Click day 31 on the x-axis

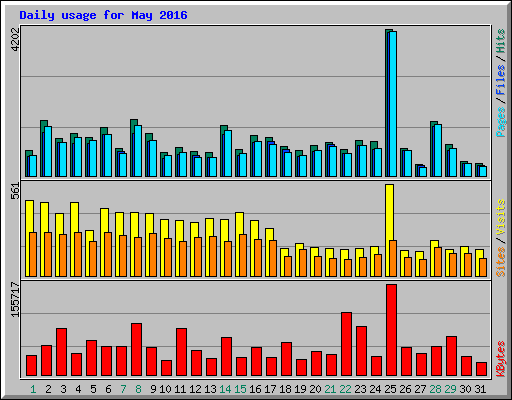[480, 389]
